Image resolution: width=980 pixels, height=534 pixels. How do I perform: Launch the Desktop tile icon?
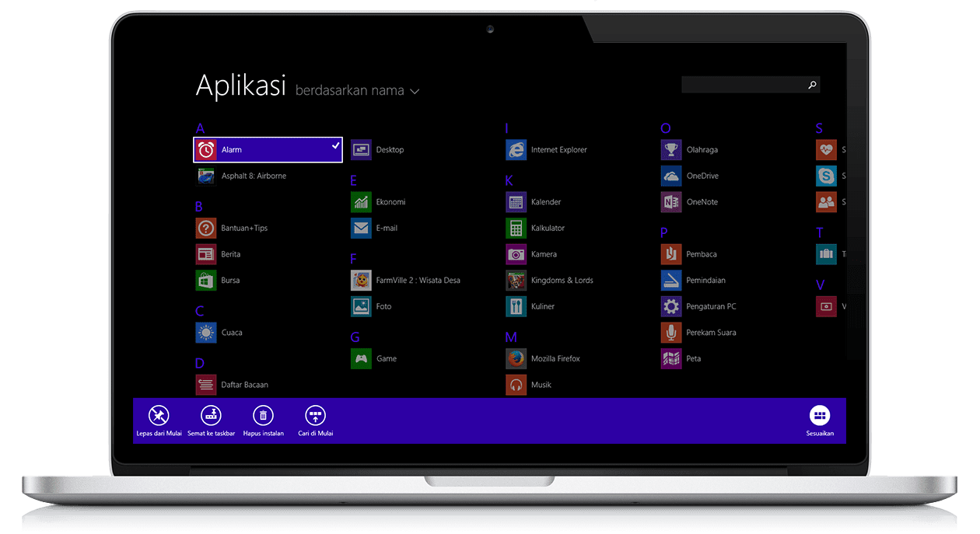(361, 149)
